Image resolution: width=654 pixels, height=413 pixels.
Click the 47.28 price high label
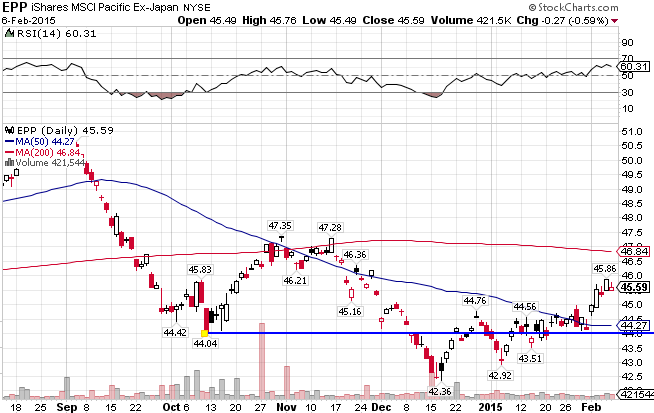pos(330,227)
